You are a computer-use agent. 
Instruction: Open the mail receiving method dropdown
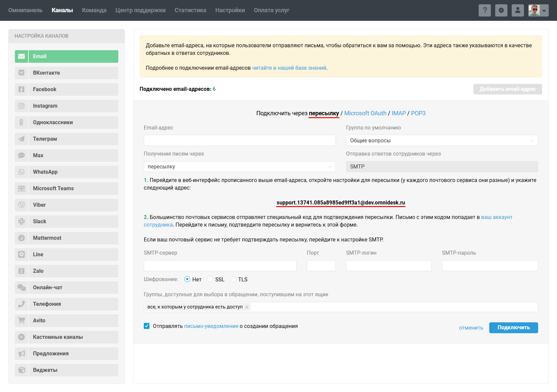pos(239,167)
